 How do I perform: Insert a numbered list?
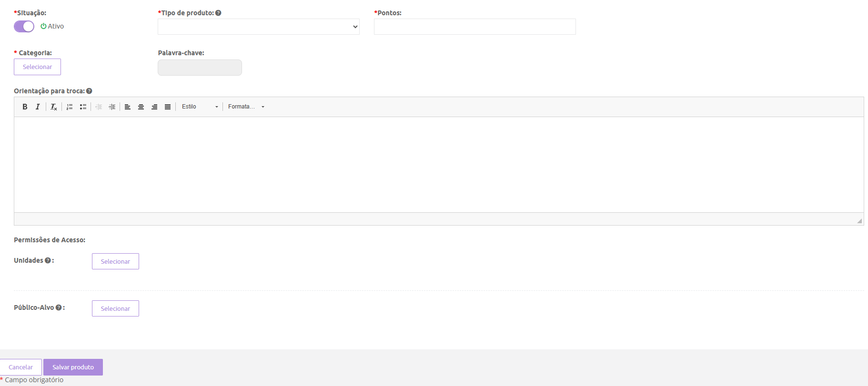point(70,107)
